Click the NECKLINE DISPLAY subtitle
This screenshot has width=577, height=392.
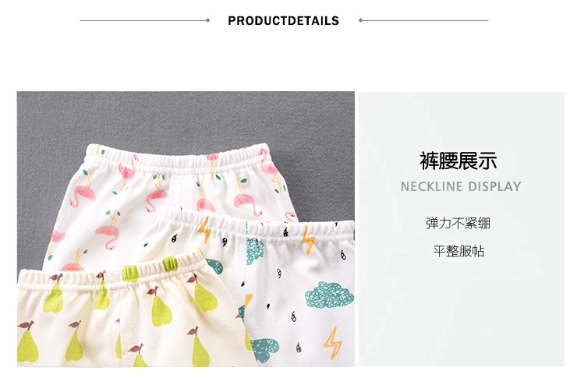pos(461,186)
